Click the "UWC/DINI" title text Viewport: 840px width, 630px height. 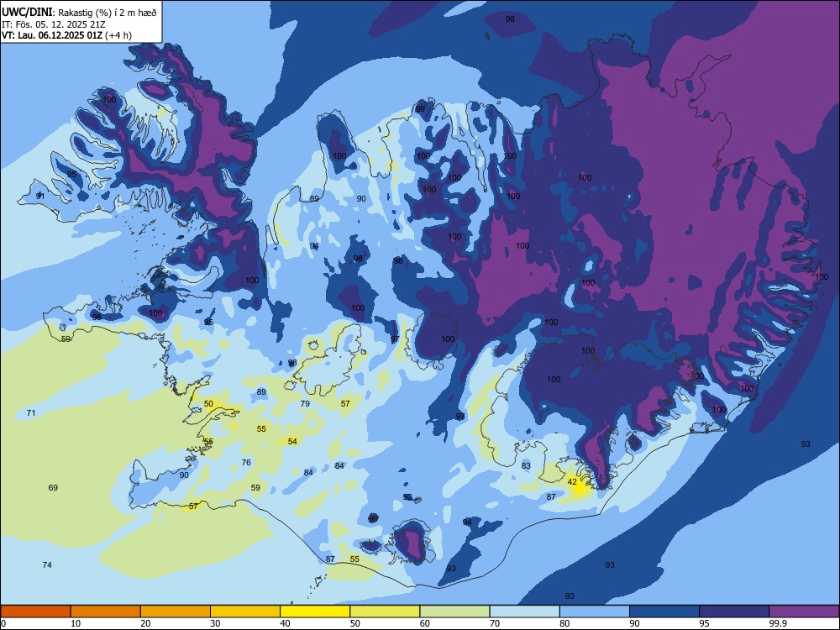click(x=27, y=13)
